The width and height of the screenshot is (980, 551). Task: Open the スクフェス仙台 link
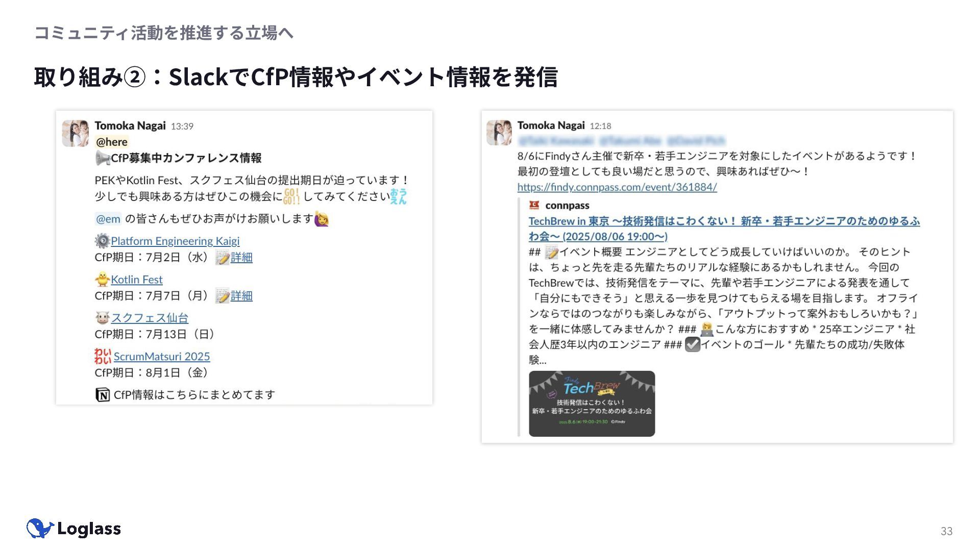(x=150, y=318)
